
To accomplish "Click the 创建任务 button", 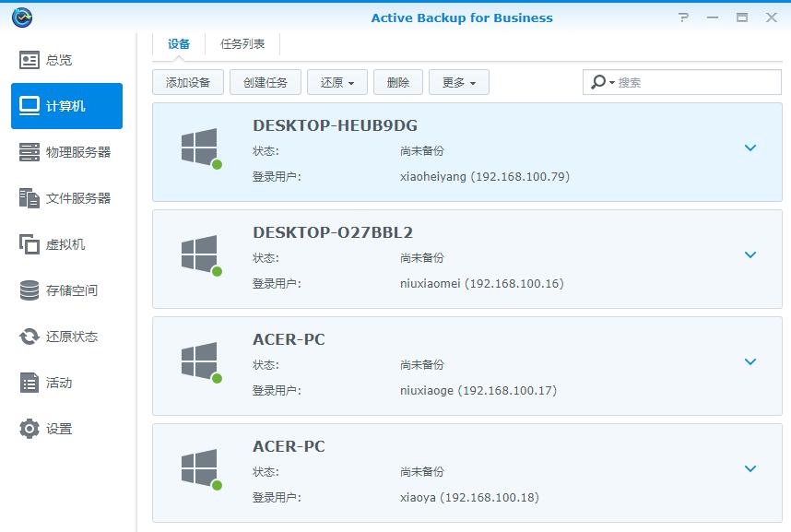I will (x=266, y=82).
